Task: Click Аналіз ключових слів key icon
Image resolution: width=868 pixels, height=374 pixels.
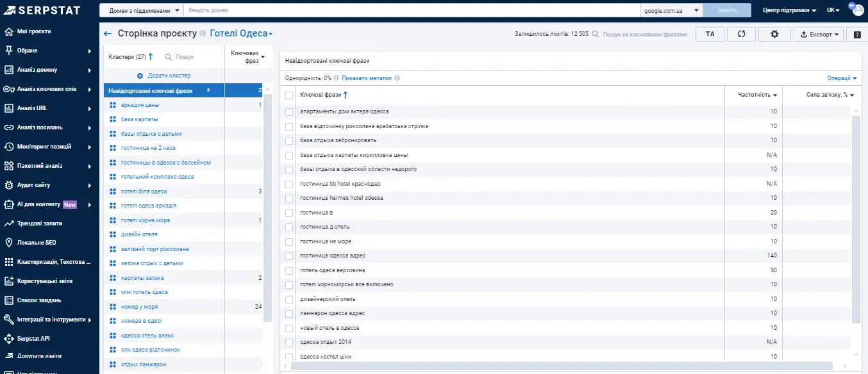Action: point(9,89)
